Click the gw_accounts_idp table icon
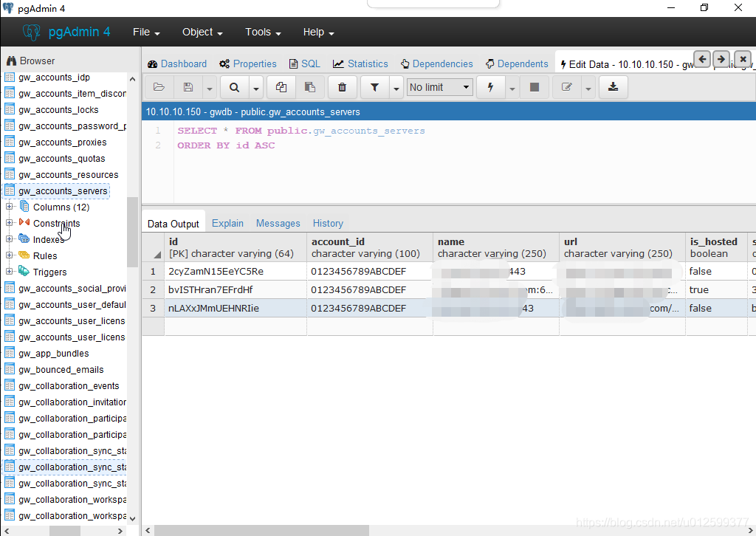The image size is (756, 536). pyautogui.click(x=10, y=77)
